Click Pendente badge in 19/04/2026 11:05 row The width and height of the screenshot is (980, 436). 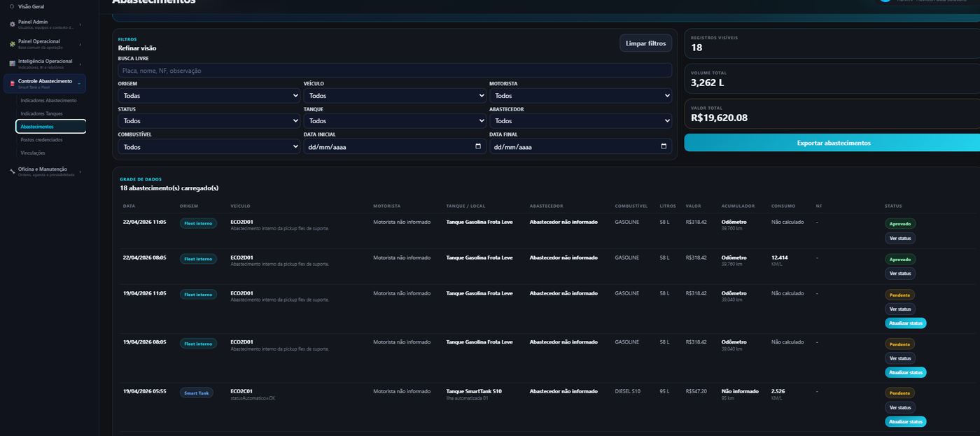tap(899, 295)
